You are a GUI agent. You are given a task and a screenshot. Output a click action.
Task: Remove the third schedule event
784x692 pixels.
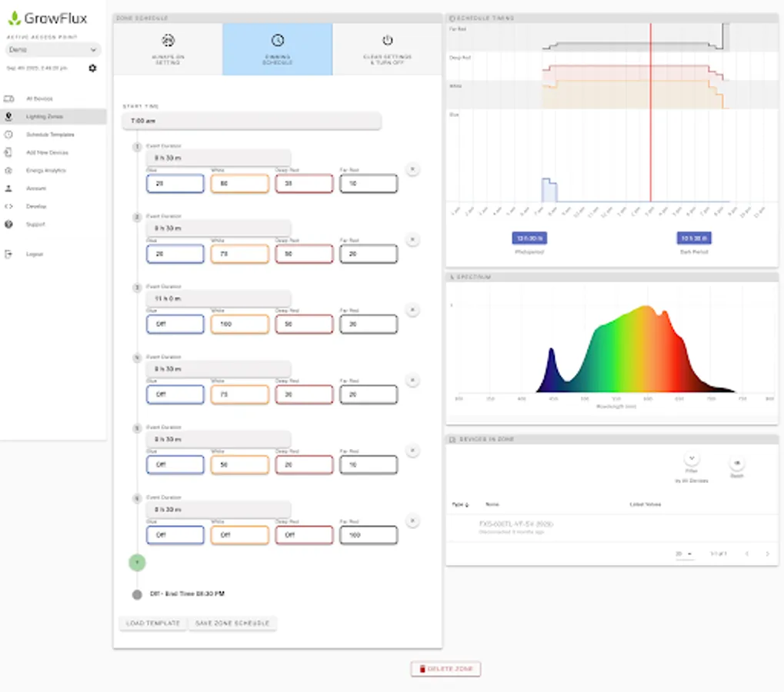[412, 310]
